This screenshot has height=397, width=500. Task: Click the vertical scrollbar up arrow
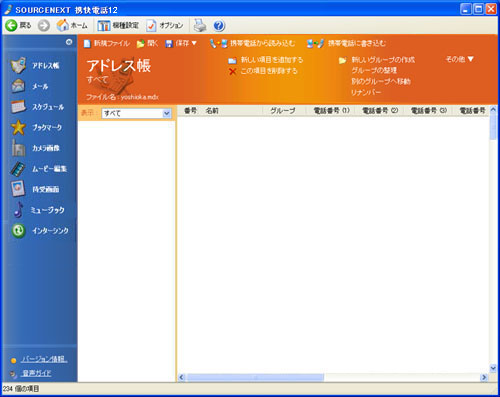point(493,110)
